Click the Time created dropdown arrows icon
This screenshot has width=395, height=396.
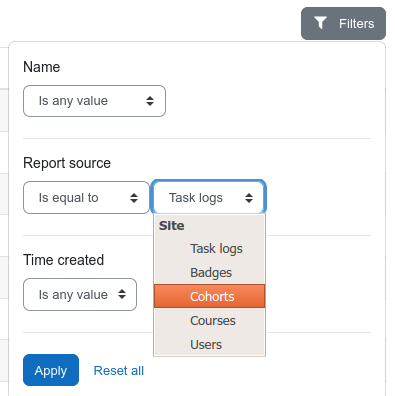tap(122, 294)
